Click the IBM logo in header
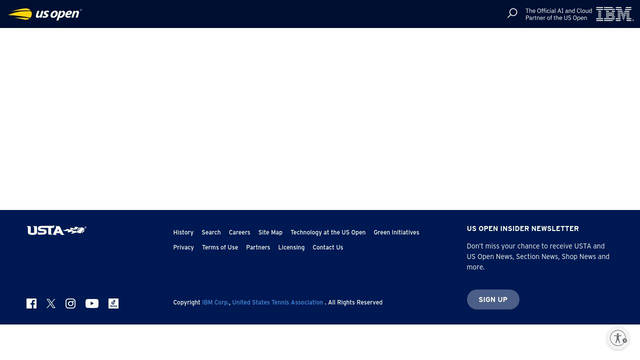 pos(614,14)
